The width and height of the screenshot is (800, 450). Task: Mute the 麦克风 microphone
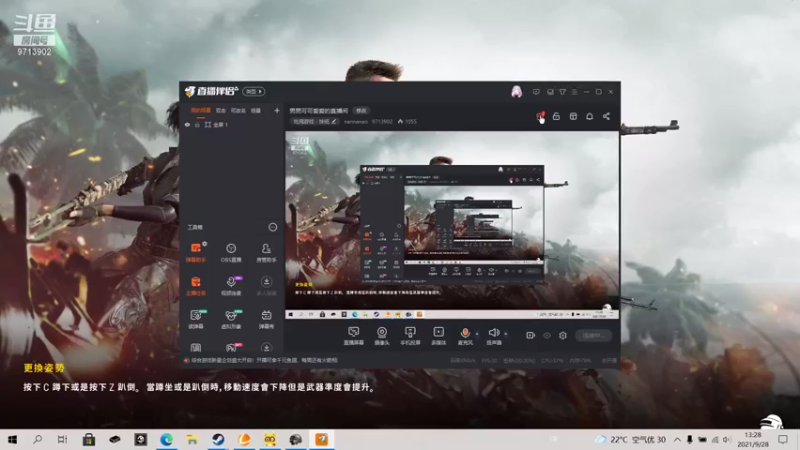[x=465, y=336]
